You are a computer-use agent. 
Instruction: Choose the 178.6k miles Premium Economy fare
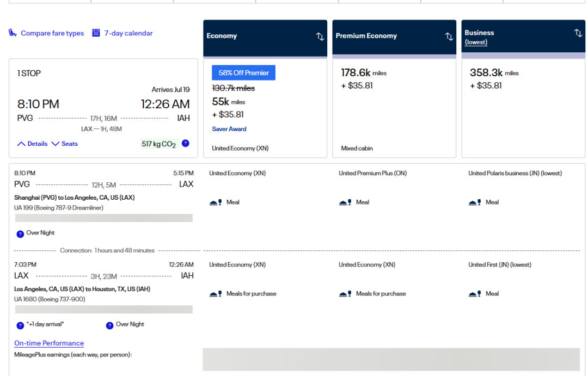tap(394, 108)
